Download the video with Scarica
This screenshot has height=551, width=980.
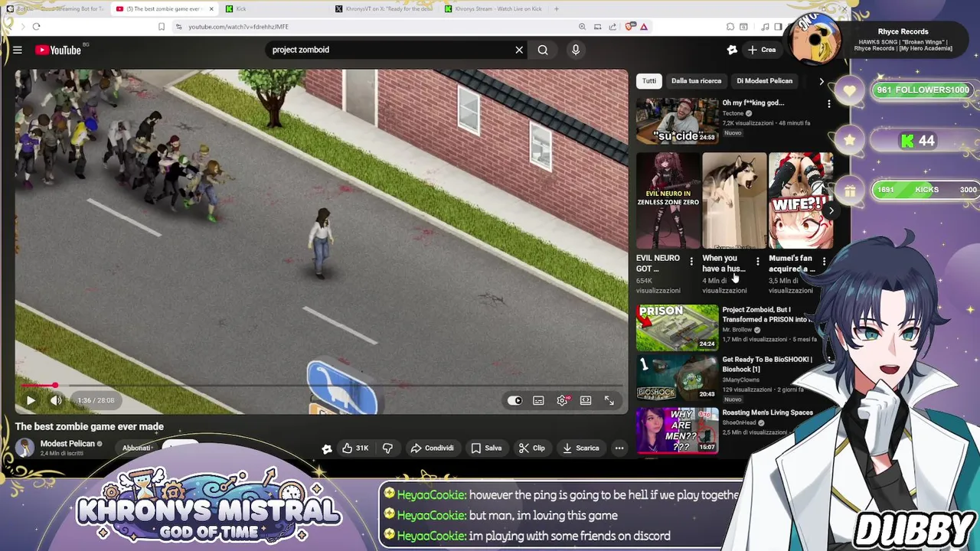coord(580,448)
